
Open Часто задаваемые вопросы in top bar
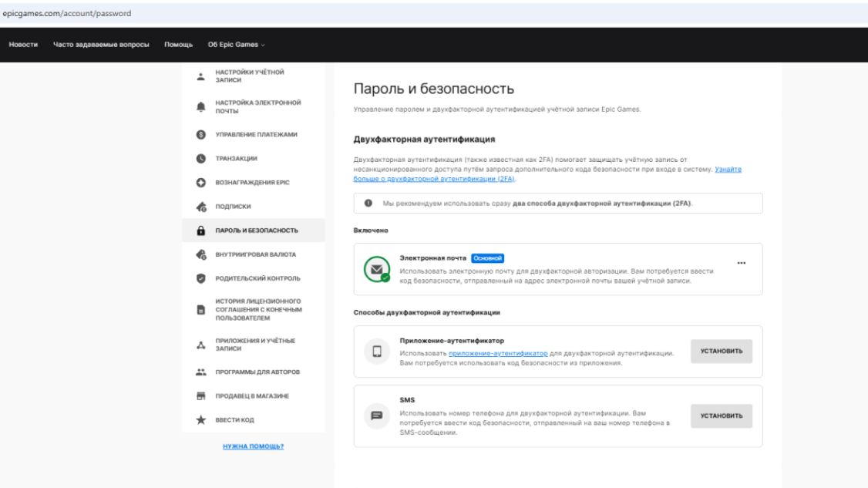[101, 45]
